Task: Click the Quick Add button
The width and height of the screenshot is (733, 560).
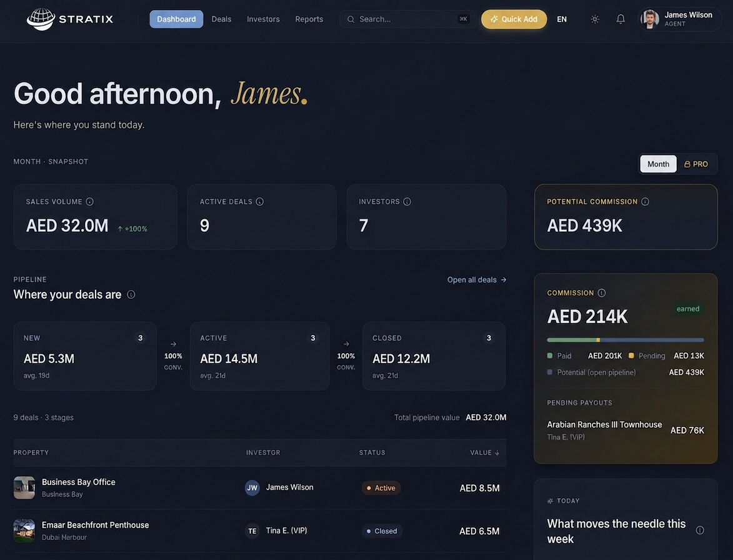Action: coord(514,19)
